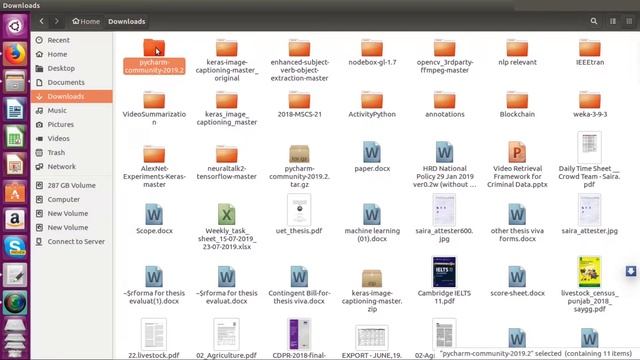The width and height of the screenshot is (640, 360).
Task: Select AlexNet-Experiments-Keras-master folder
Action: 154,167
